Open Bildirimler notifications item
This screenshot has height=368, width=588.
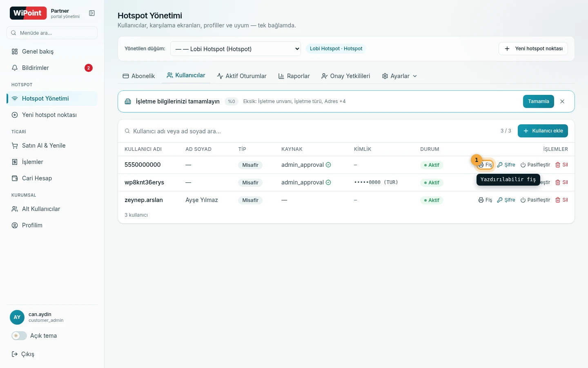[x=52, y=68]
